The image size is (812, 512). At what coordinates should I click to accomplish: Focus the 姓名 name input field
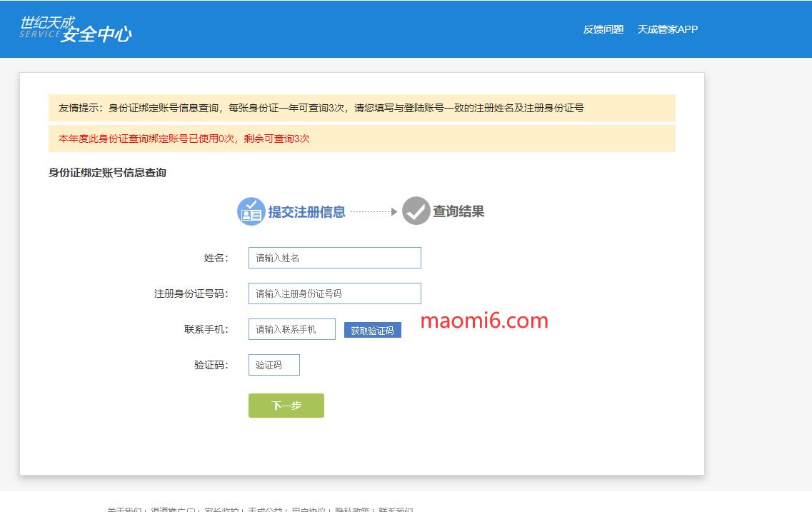click(334, 258)
